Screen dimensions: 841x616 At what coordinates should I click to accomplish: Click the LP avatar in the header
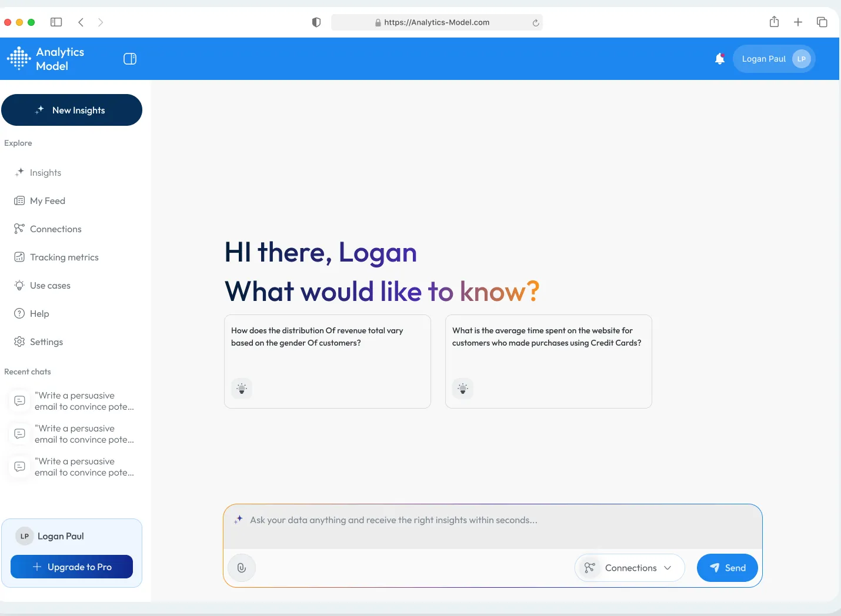click(x=802, y=59)
